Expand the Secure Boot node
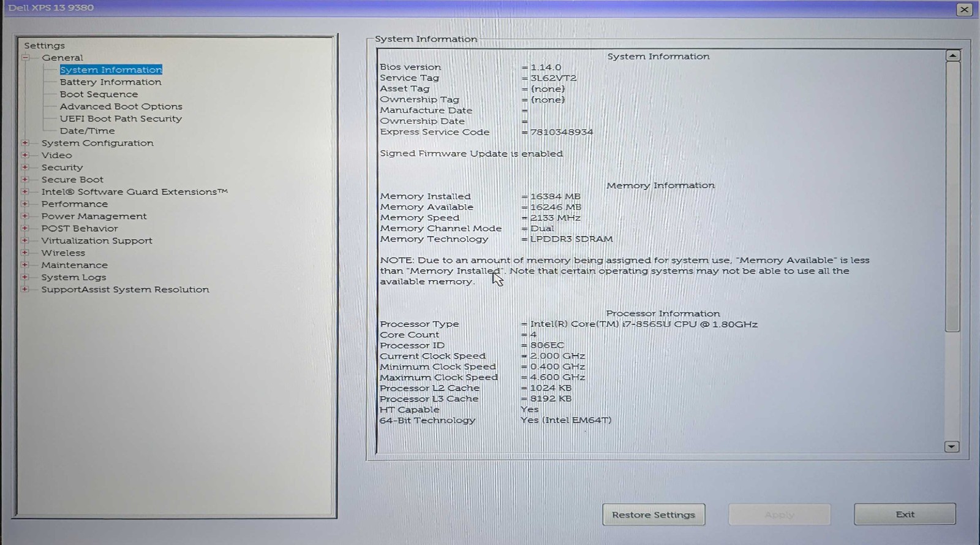 pyautogui.click(x=25, y=180)
